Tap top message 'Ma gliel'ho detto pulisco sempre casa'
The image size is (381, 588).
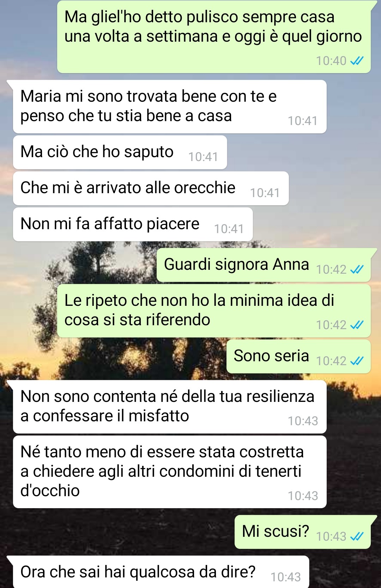coord(214,37)
